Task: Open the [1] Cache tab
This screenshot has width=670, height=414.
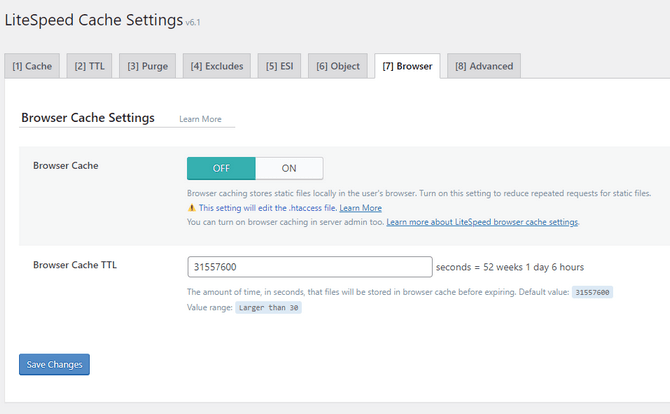Action: pyautogui.click(x=32, y=66)
